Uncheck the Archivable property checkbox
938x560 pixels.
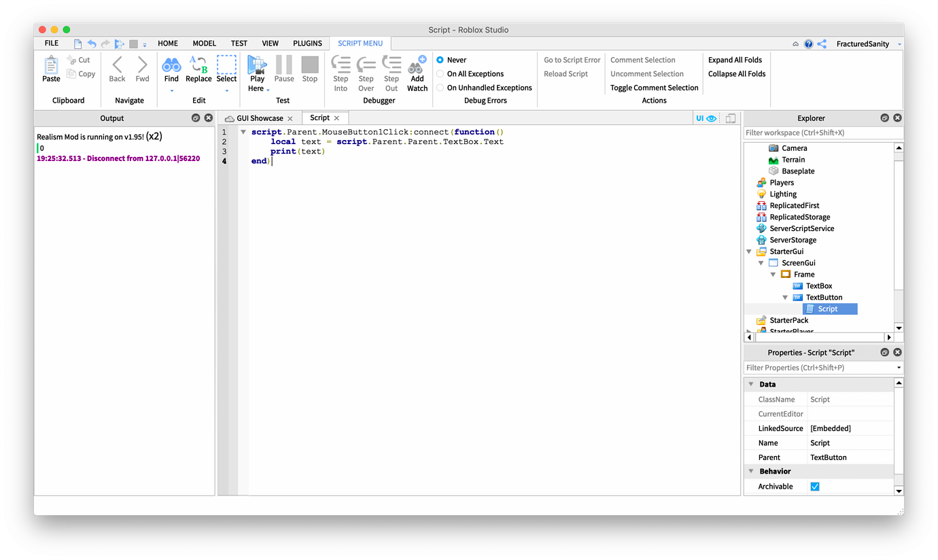[814, 486]
